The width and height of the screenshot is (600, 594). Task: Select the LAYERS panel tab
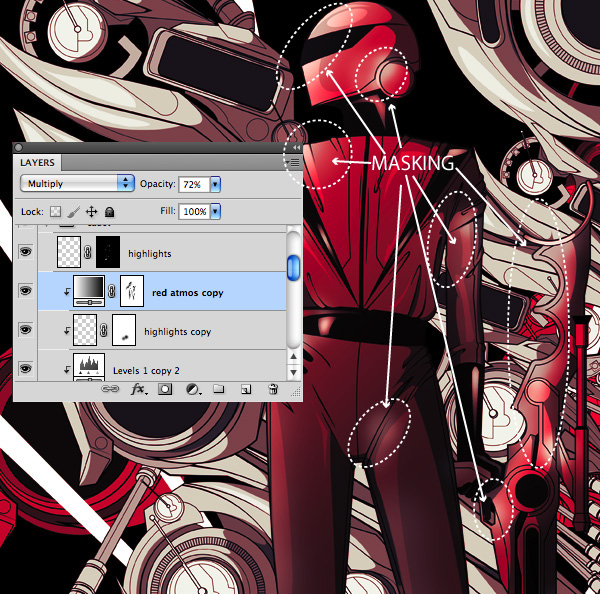39,162
